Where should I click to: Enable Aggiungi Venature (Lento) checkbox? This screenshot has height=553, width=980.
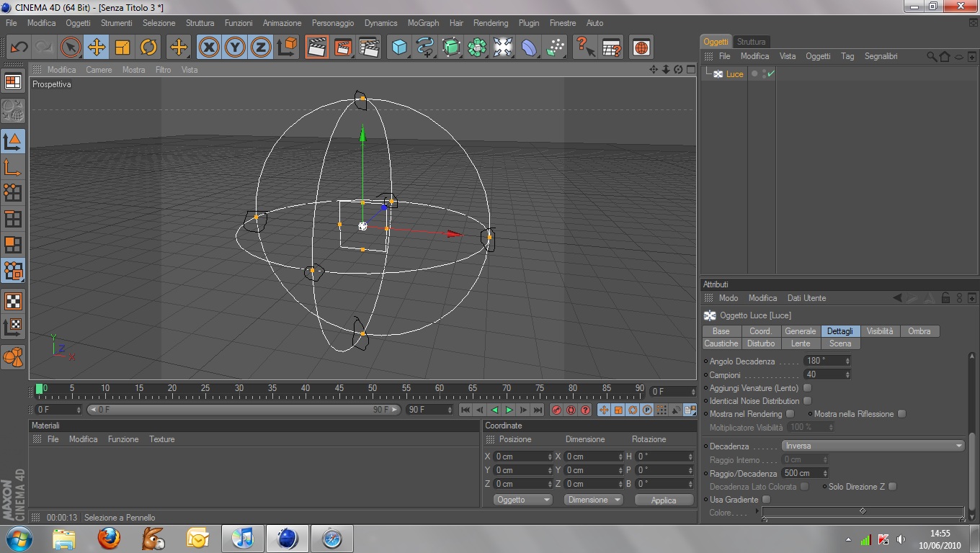pyautogui.click(x=807, y=388)
